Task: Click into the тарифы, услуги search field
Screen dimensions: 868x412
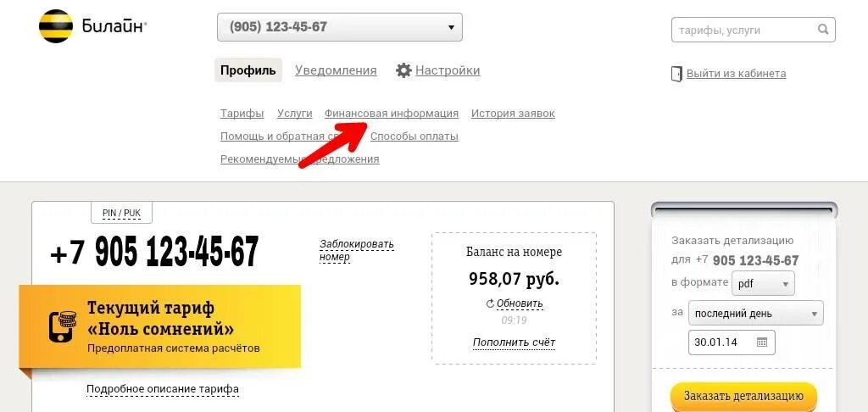Action: pyautogui.click(x=743, y=30)
